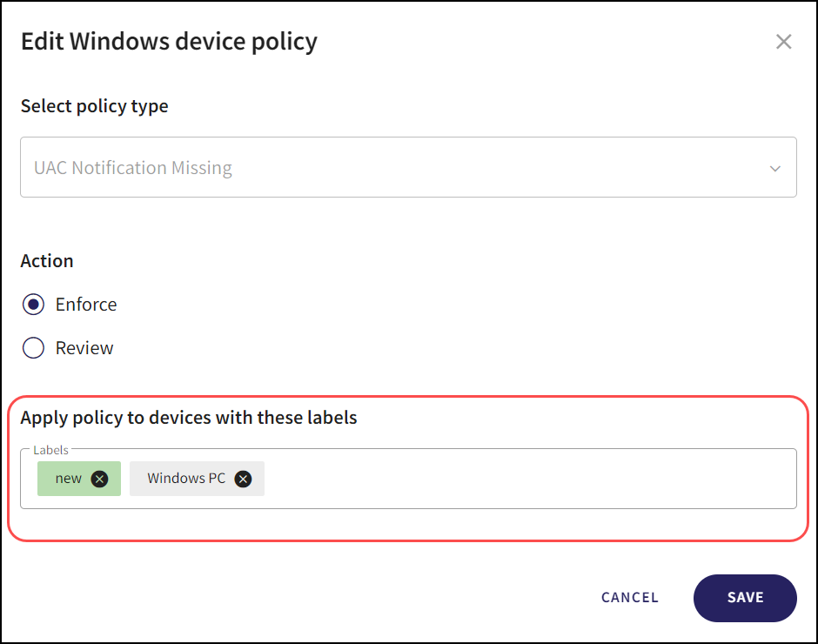Click the small 'Labels' field caption
The width and height of the screenshot is (818, 644).
50,450
